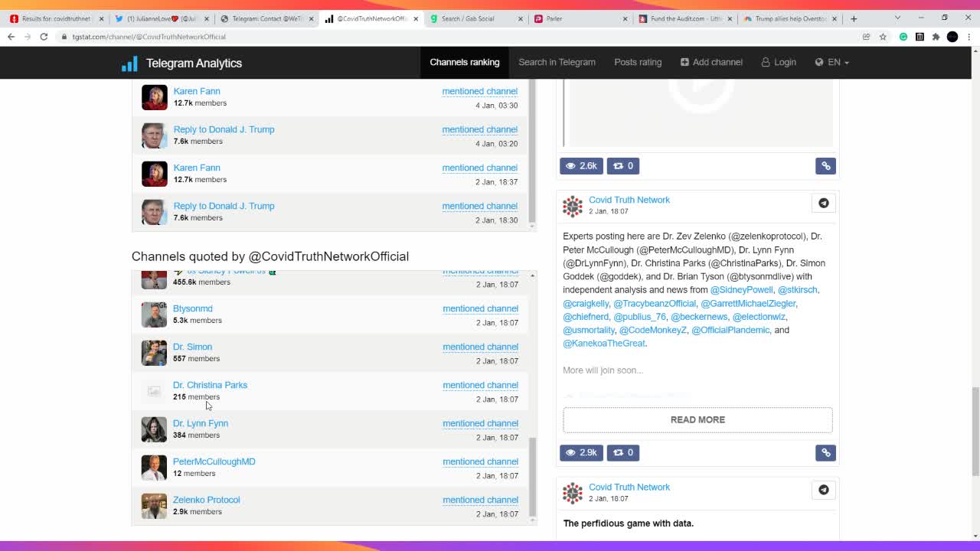The width and height of the screenshot is (980, 551).
Task: Click the Telegram Analytics bar chart logo
Action: point(129,64)
